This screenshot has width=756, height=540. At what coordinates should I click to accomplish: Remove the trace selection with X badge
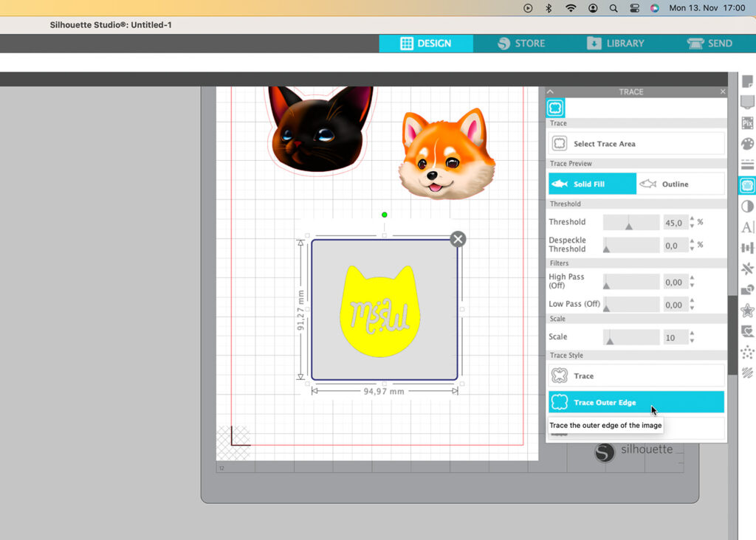(458, 238)
